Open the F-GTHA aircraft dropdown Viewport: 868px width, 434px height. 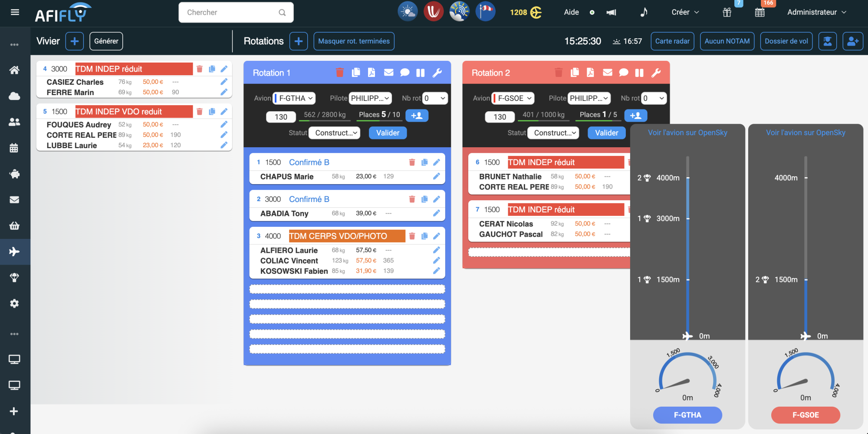pos(294,98)
